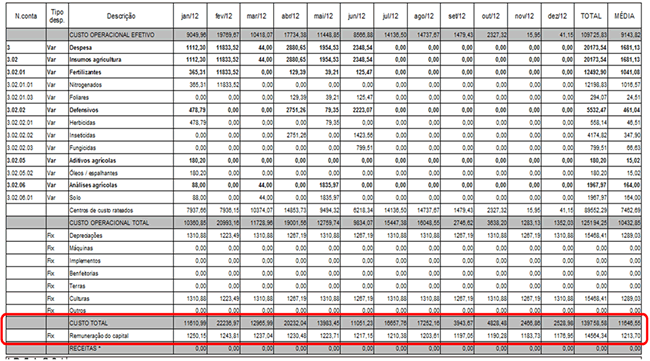Viewport: 650px width, 361px height.
Task: Select the abr/12 column header
Action: coord(291,16)
